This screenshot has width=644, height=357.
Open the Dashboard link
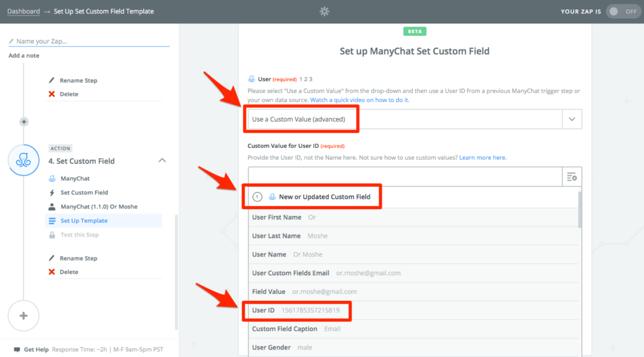pyautogui.click(x=23, y=11)
